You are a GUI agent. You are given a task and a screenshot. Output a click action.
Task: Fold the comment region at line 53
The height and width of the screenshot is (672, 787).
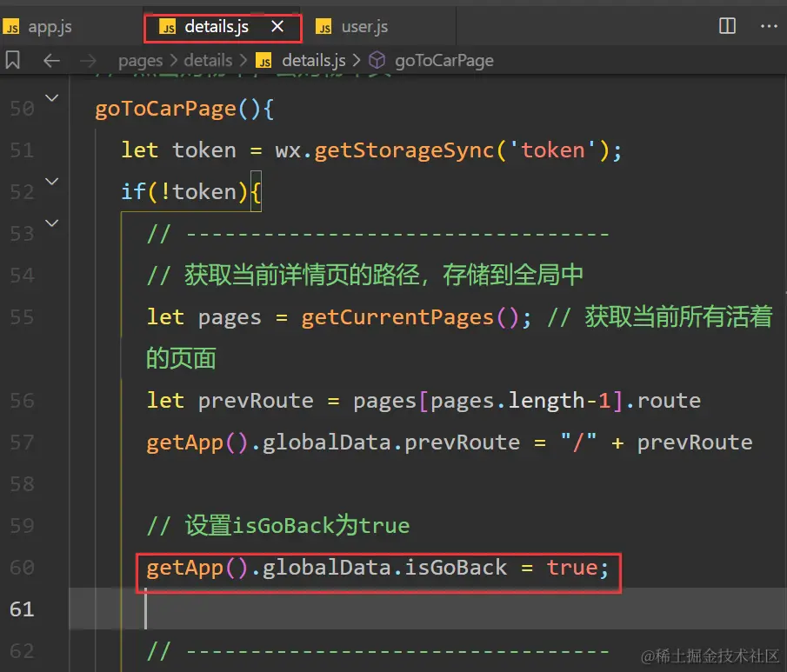click(x=52, y=223)
